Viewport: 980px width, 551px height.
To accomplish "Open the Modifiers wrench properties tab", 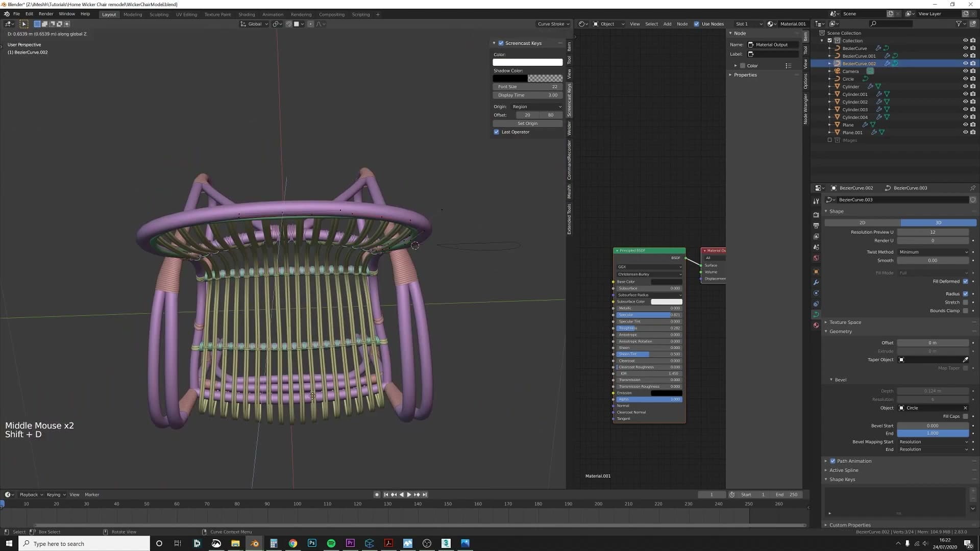I will point(816,282).
